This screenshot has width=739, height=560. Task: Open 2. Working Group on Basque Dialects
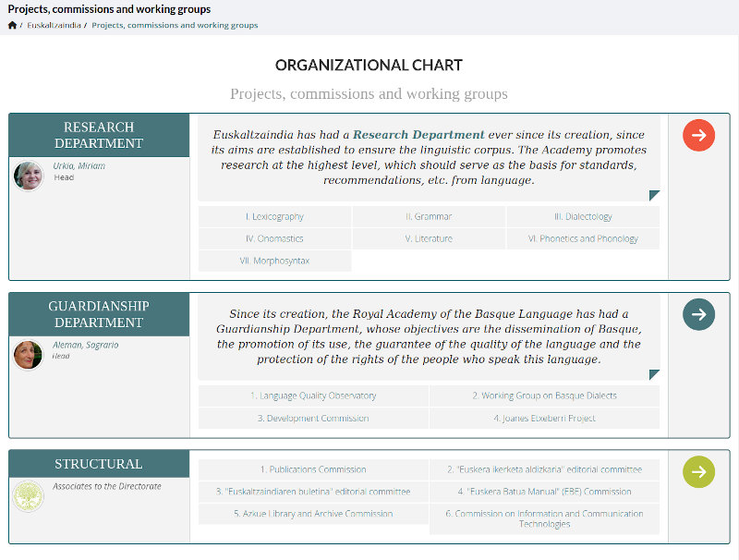(x=544, y=396)
